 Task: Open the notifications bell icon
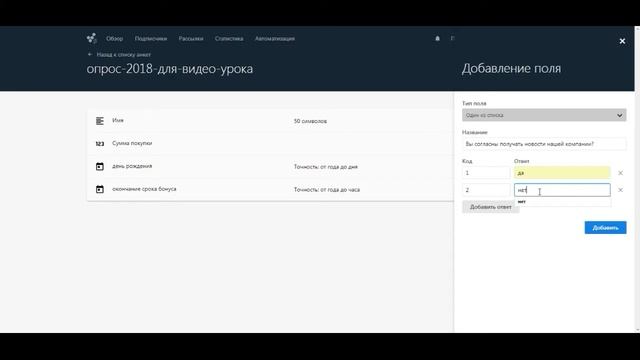coord(437,38)
